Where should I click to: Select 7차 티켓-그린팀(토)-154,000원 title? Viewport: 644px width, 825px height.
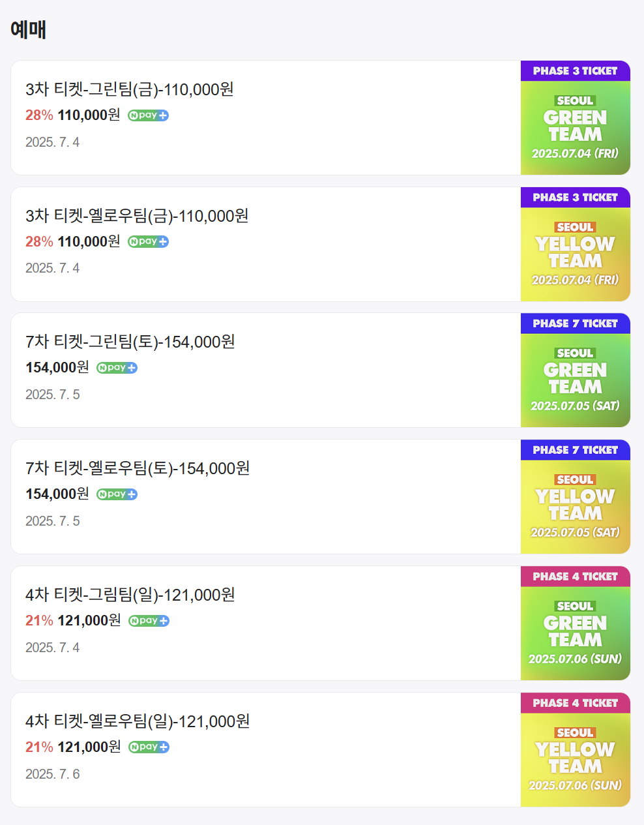pos(130,342)
